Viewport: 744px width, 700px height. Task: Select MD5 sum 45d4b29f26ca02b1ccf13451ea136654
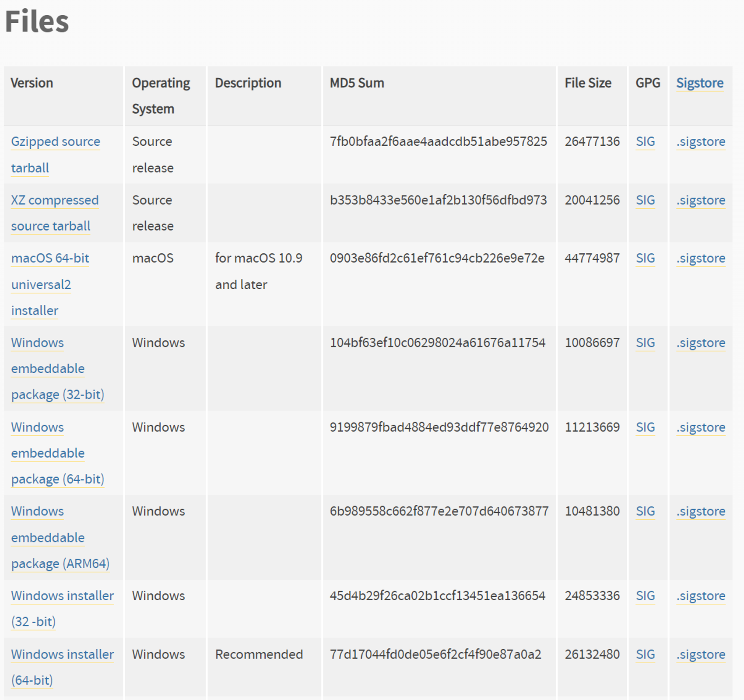pos(438,596)
